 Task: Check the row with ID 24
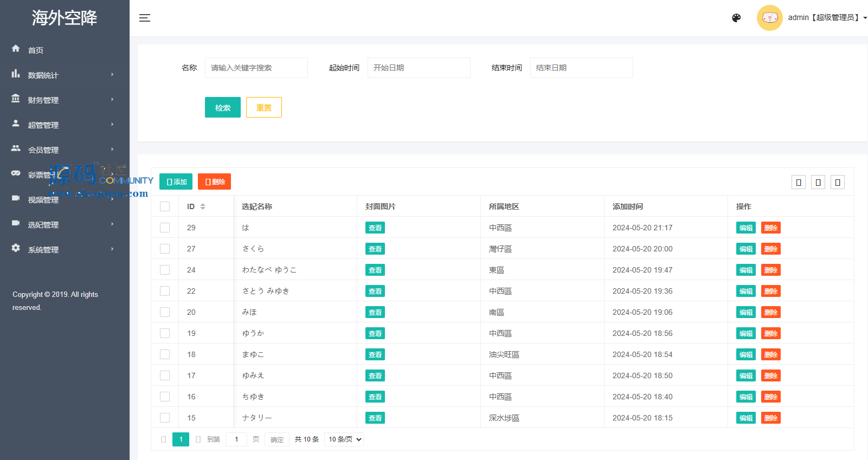pos(165,270)
